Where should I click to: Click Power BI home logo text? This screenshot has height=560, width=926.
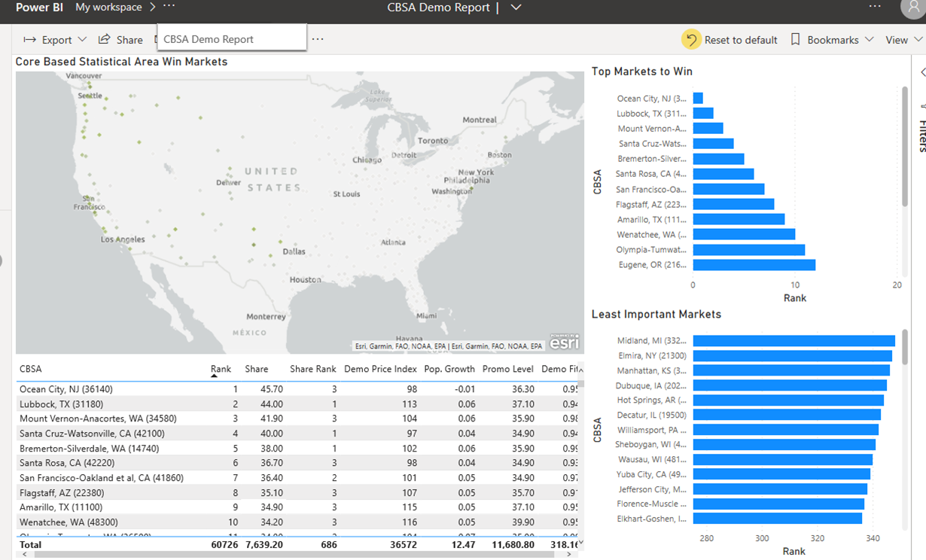(41, 7)
